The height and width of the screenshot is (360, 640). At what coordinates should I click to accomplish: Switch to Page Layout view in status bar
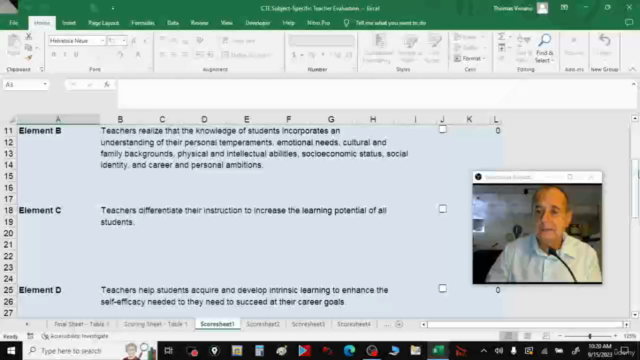527,336
